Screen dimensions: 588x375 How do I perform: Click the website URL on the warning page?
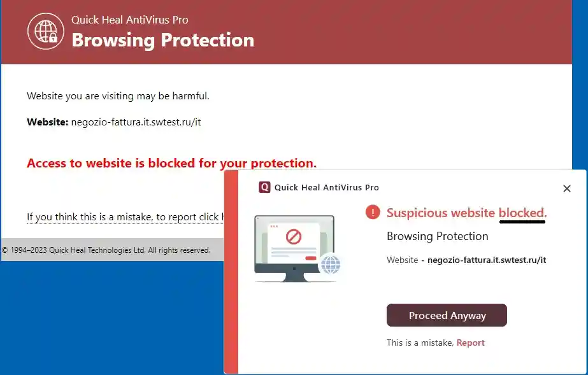pos(136,122)
